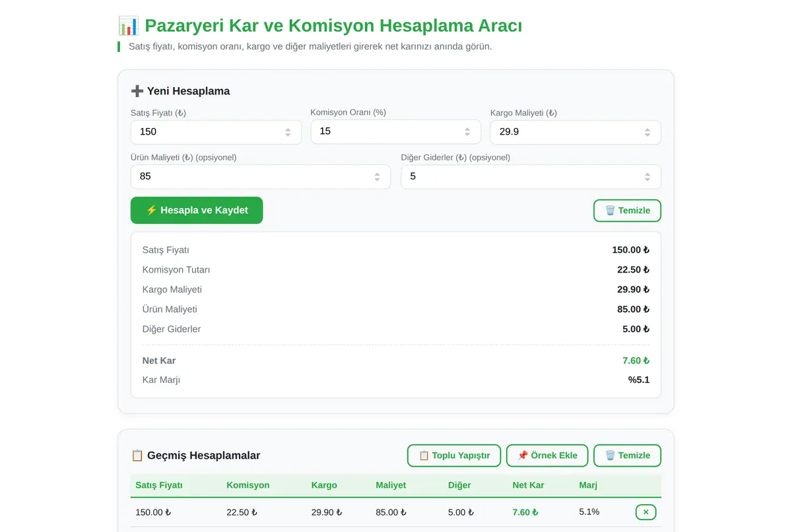This screenshot has width=792, height=532.
Task: Clear history using the Geçmiş Hesaplamalar Temizle button
Action: click(627, 455)
